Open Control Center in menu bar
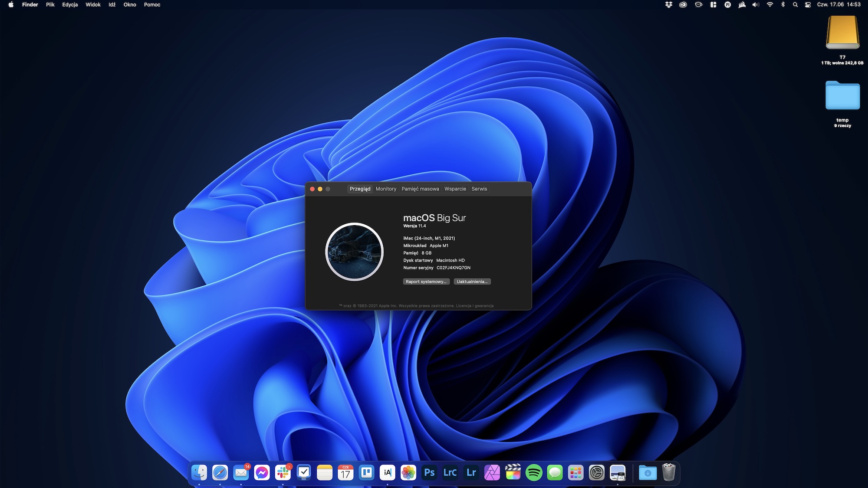The image size is (868, 488). tap(808, 5)
